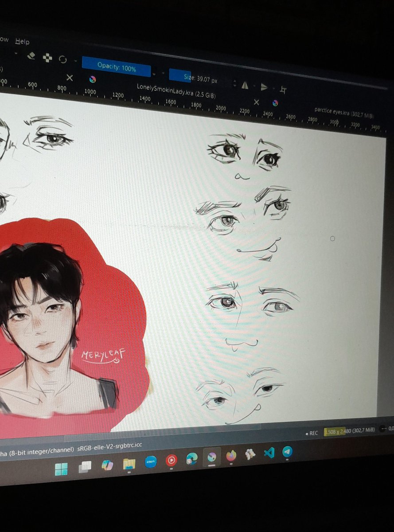This screenshot has width=394, height=532.
Task: Open File Explorer from taskbar
Action: tap(129, 463)
